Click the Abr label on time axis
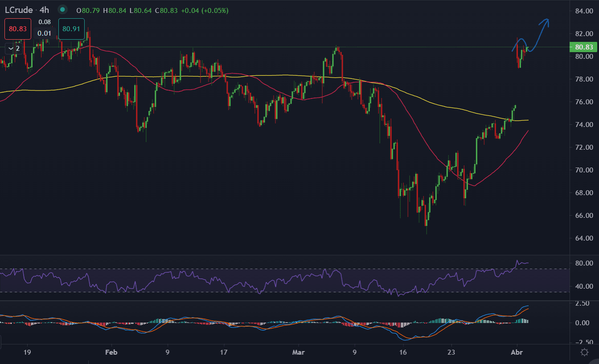 [x=517, y=352]
